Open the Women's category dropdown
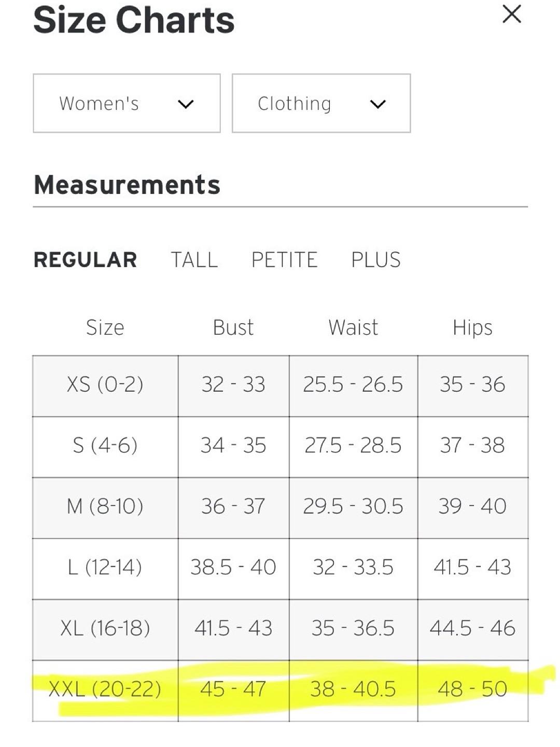 coord(127,103)
